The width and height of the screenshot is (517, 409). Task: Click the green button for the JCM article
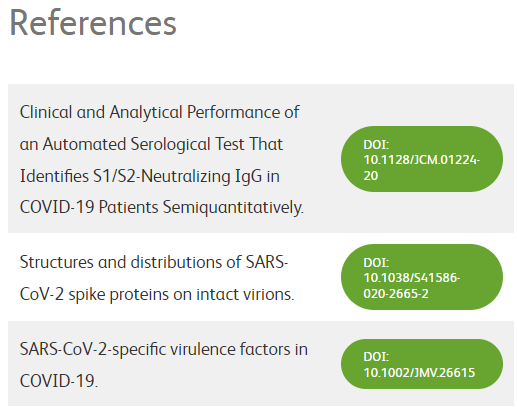(x=422, y=159)
